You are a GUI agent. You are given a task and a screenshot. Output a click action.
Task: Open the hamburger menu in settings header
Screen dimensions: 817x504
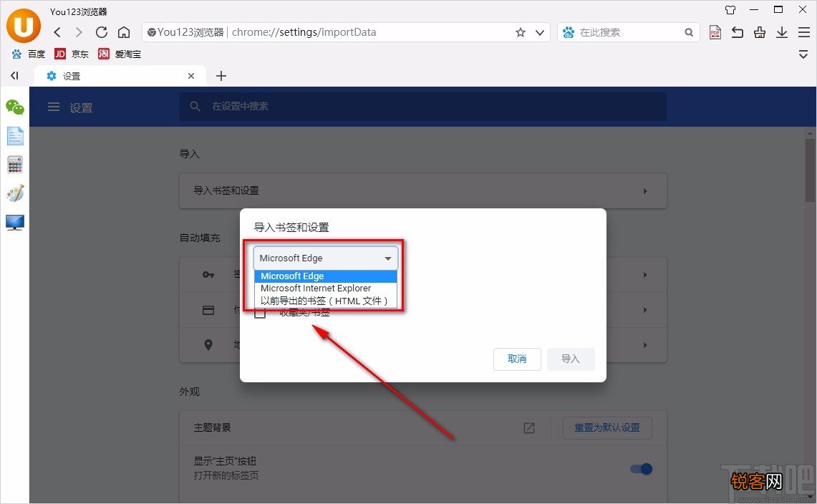[x=53, y=107]
